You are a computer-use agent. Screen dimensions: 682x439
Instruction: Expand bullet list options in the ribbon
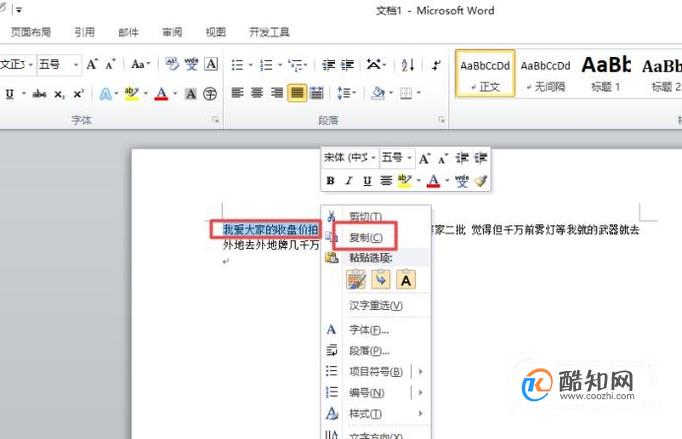pos(251,65)
